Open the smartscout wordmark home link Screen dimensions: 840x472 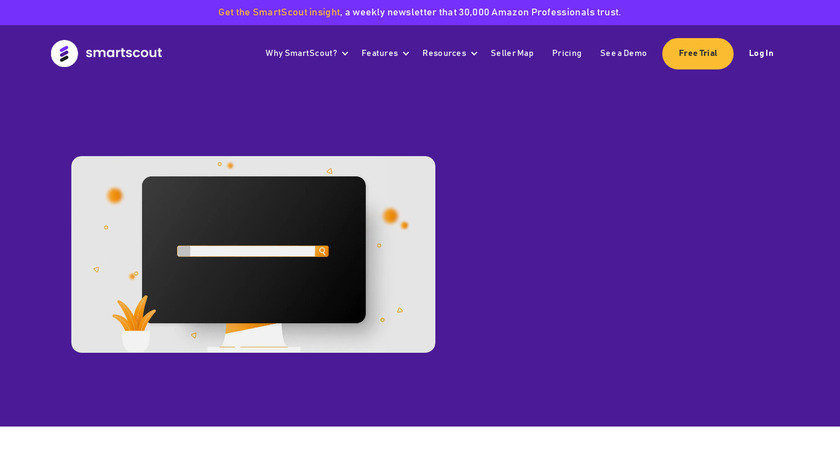pyautogui.click(x=124, y=53)
